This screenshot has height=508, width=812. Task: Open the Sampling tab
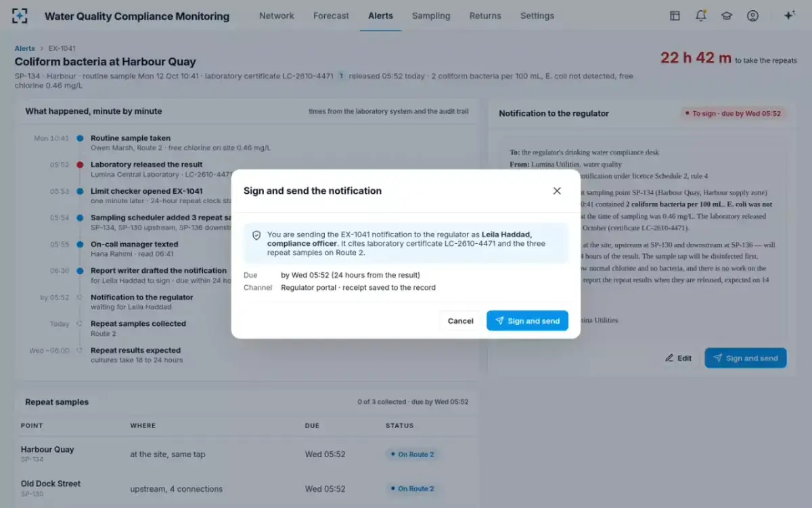pos(431,16)
